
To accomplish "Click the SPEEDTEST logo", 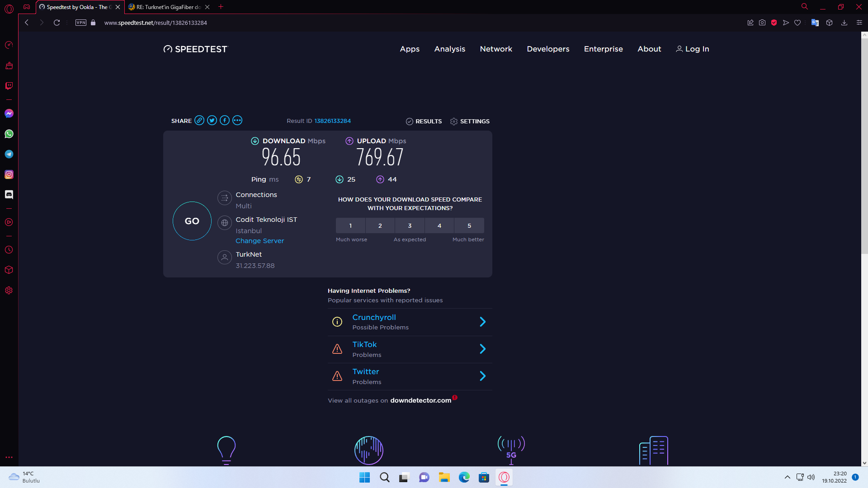I will 196,49.
